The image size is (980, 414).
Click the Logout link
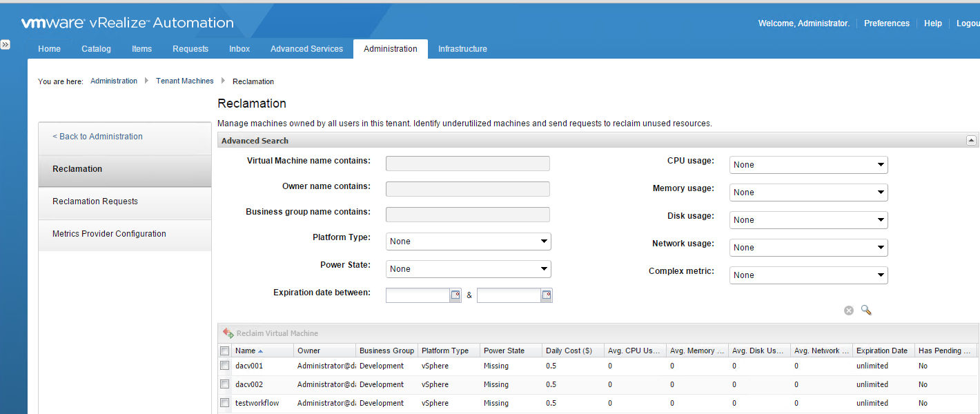(x=968, y=23)
